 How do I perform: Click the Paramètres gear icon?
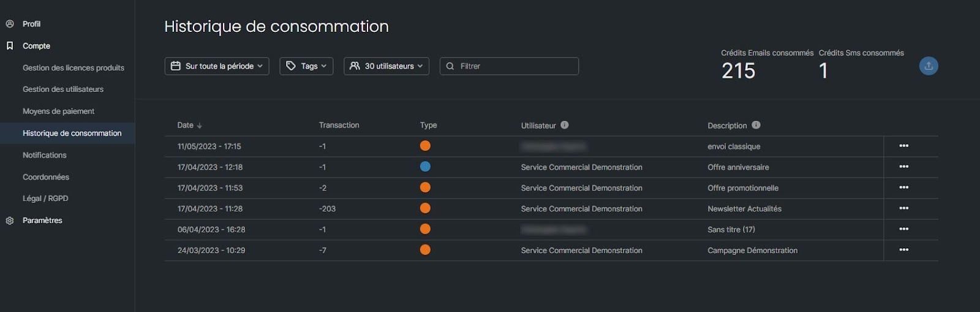(x=10, y=221)
